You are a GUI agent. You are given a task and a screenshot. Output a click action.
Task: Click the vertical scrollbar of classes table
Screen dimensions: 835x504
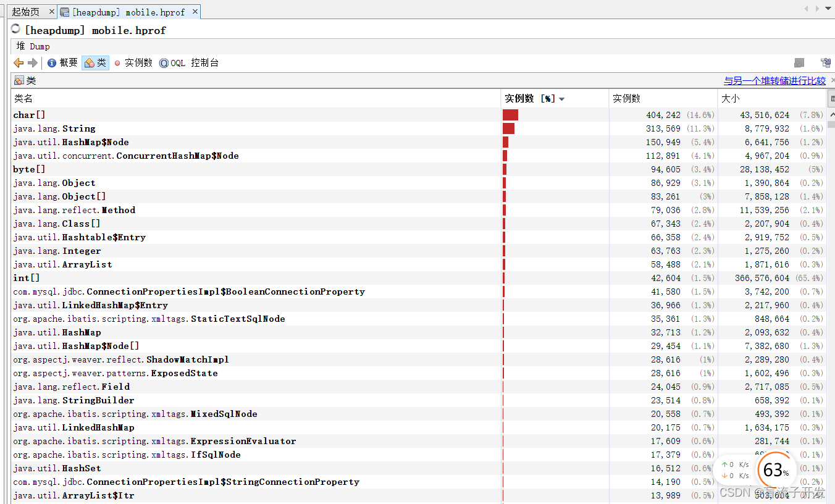[831, 306]
